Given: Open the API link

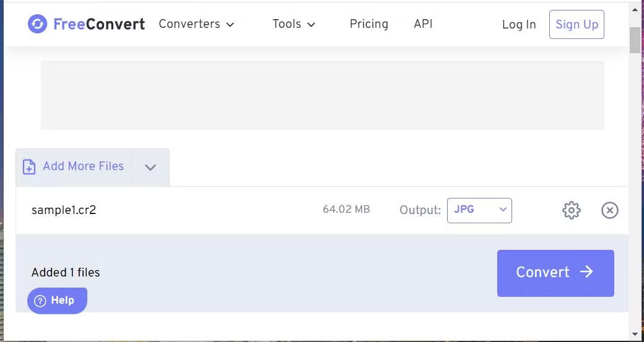Looking at the screenshot, I should [423, 24].
